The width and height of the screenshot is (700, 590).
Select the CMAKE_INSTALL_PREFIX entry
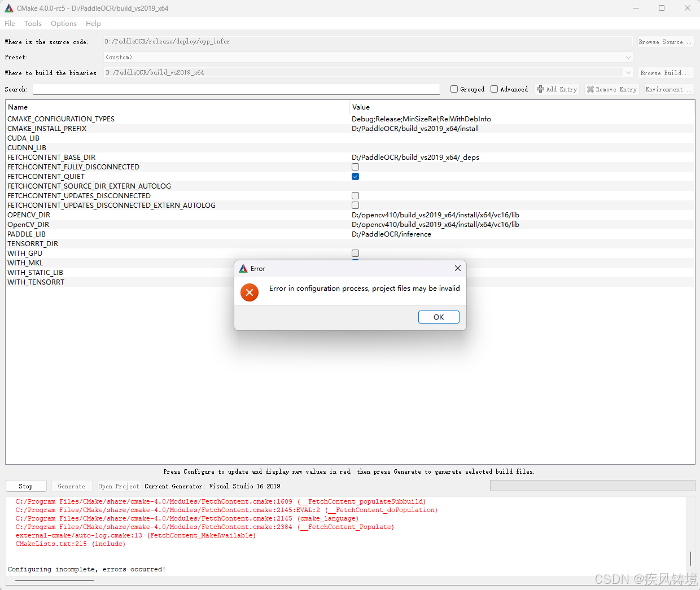click(x=47, y=129)
